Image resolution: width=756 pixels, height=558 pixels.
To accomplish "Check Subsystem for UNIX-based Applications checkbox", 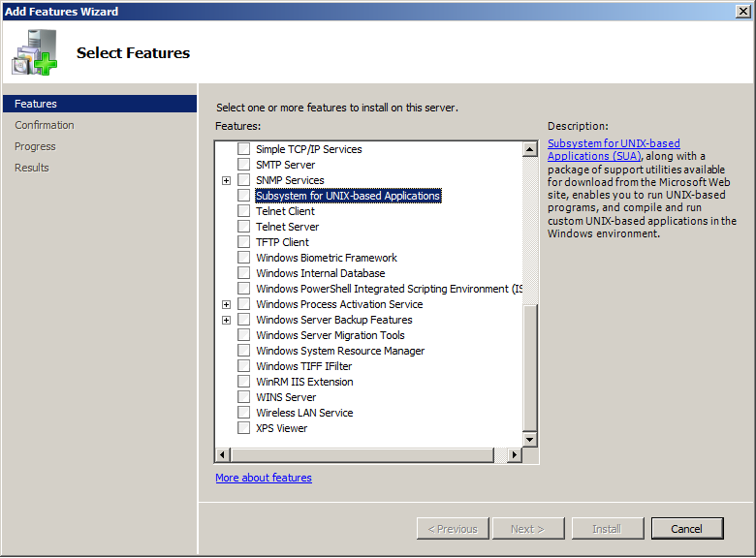I will pos(244,195).
